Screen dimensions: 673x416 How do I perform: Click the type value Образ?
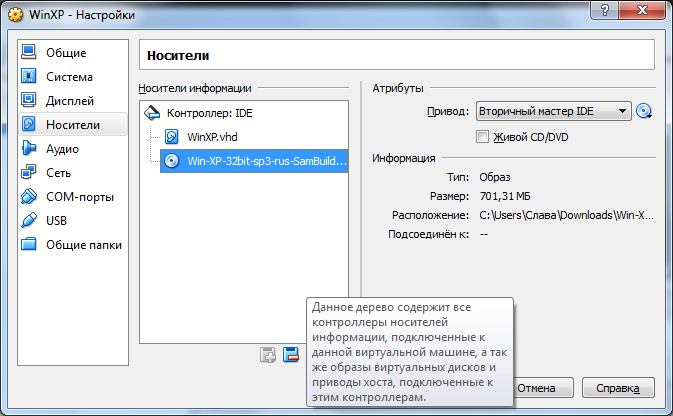tap(495, 177)
